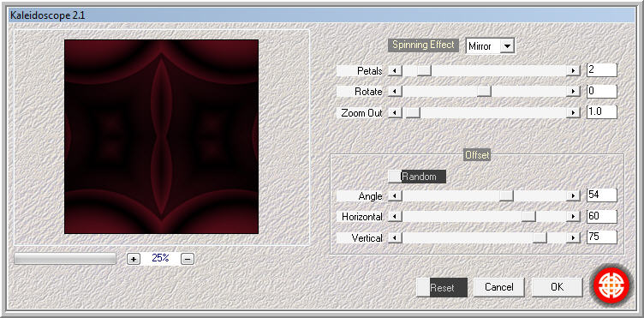The width and height of the screenshot is (644, 318).
Task: Click the Reset button
Action: [x=442, y=288]
